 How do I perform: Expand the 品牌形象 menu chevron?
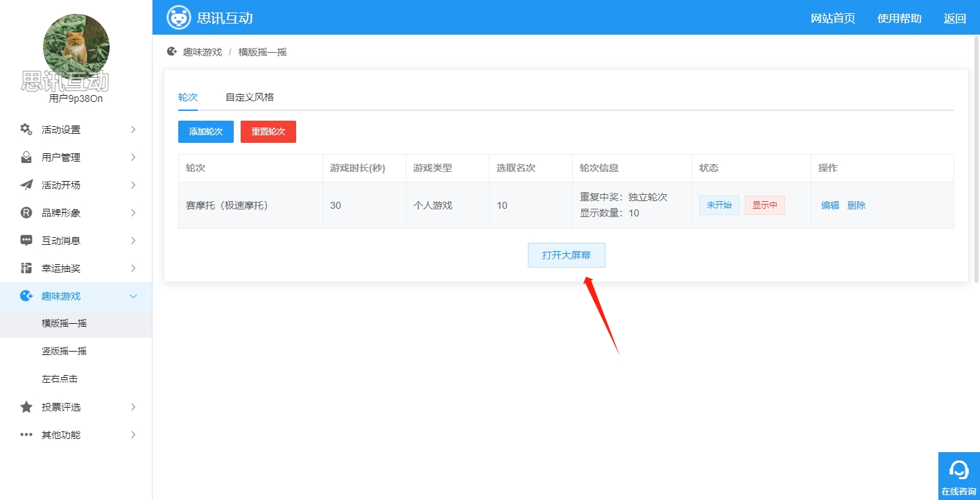[x=133, y=213]
